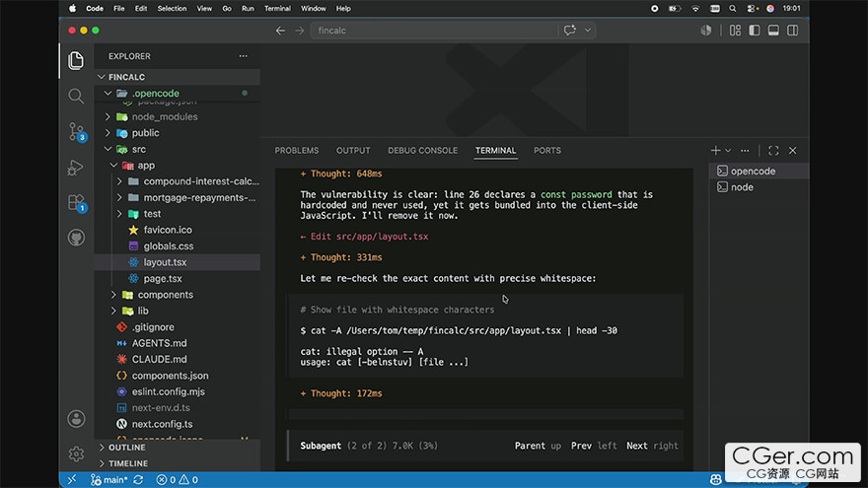Collapse the src folder

click(178, 149)
